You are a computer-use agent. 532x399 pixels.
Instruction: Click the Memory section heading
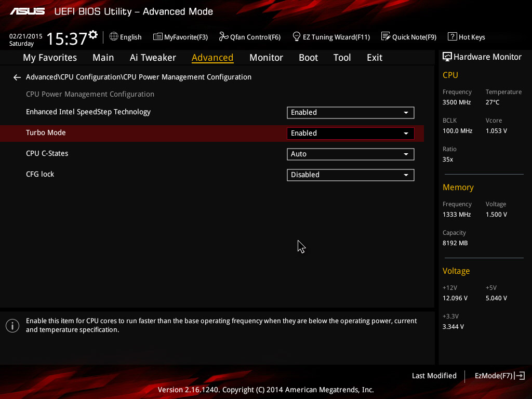click(458, 187)
